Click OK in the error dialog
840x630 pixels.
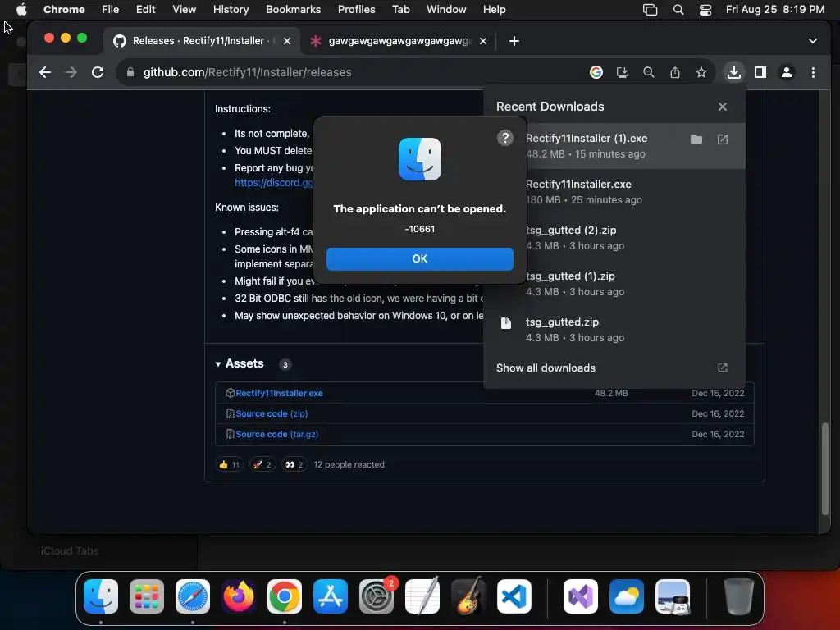point(419,258)
